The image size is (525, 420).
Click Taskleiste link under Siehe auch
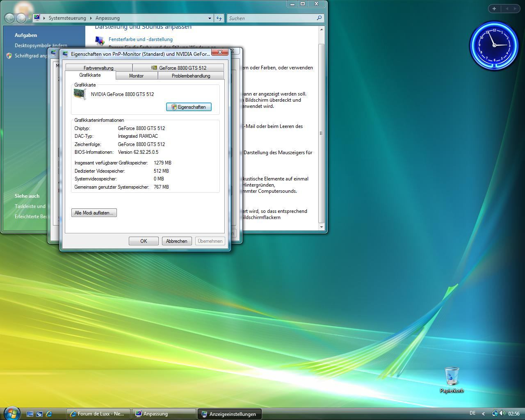click(x=30, y=206)
